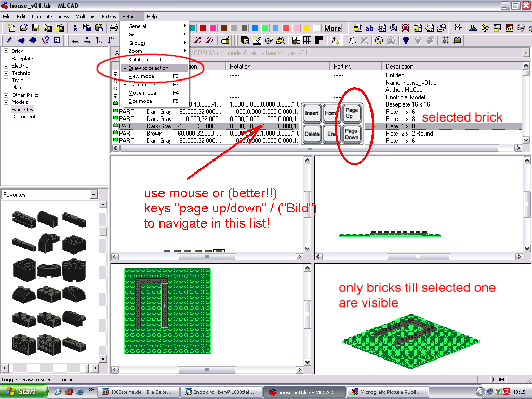This screenshot has height=399, width=532.
Task: Select the add quad primitive tool
Action: click(x=33, y=41)
